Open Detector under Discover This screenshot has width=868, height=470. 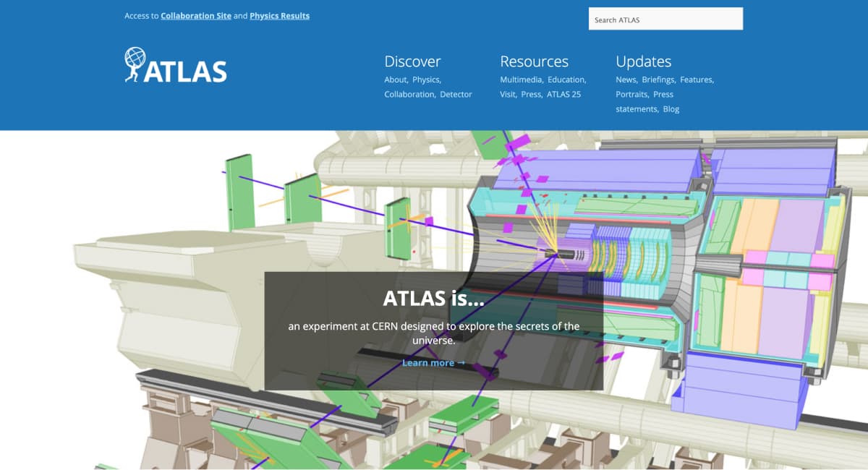pyautogui.click(x=456, y=95)
